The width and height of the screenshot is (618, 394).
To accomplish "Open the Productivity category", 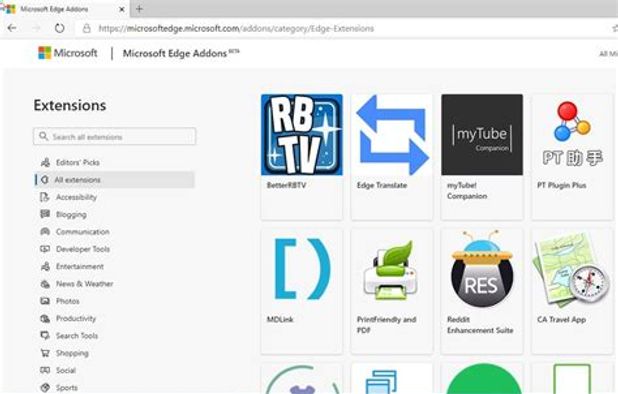I will pyautogui.click(x=76, y=318).
